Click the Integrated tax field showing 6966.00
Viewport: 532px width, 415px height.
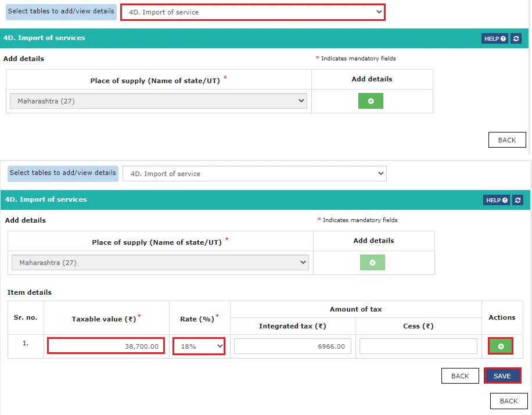(293, 346)
